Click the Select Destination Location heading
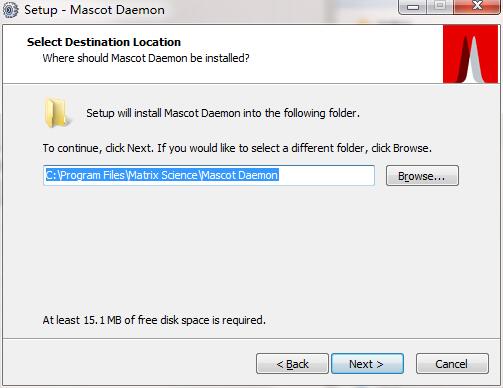Viewport: 503px width, 388px height. (x=104, y=42)
